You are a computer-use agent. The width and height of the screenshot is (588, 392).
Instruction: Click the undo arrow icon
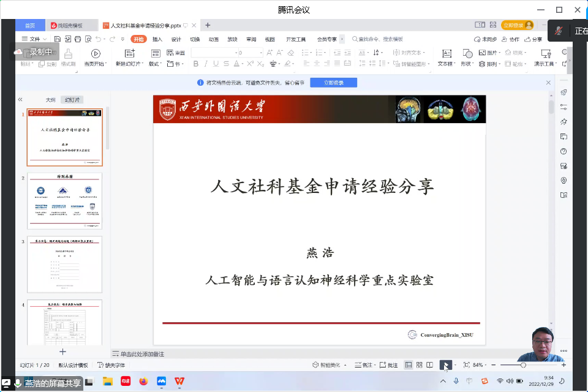tap(99, 39)
